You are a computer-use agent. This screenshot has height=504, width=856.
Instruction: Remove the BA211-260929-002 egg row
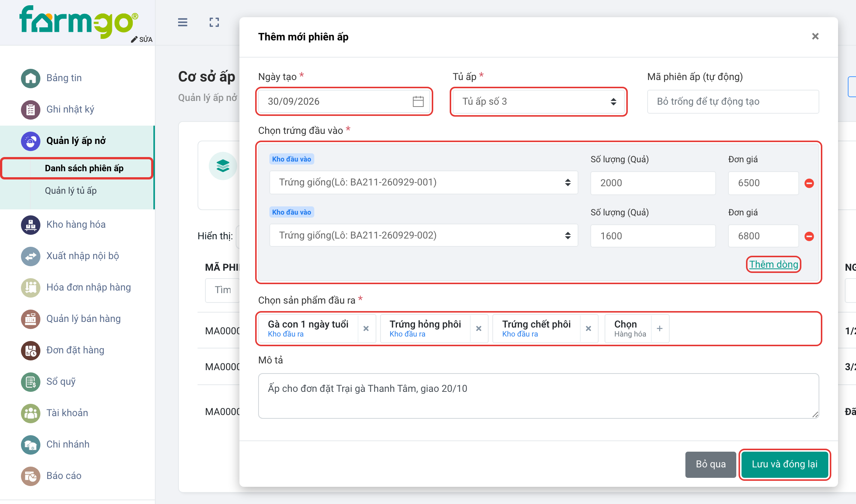tap(809, 236)
